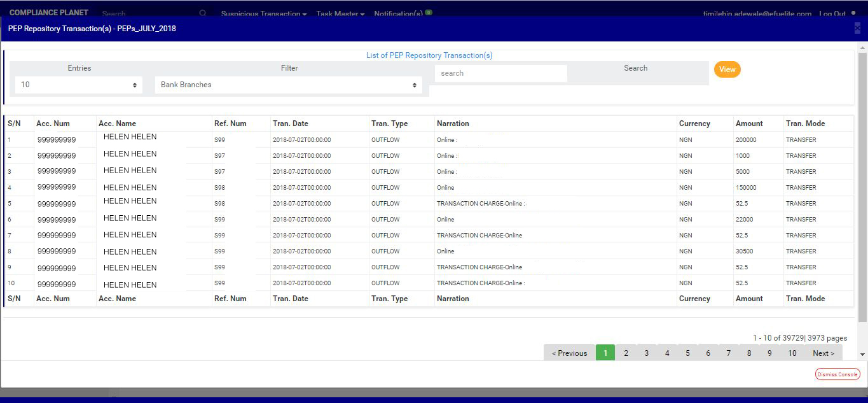
Task: Go to page 2 of results
Action: click(626, 353)
